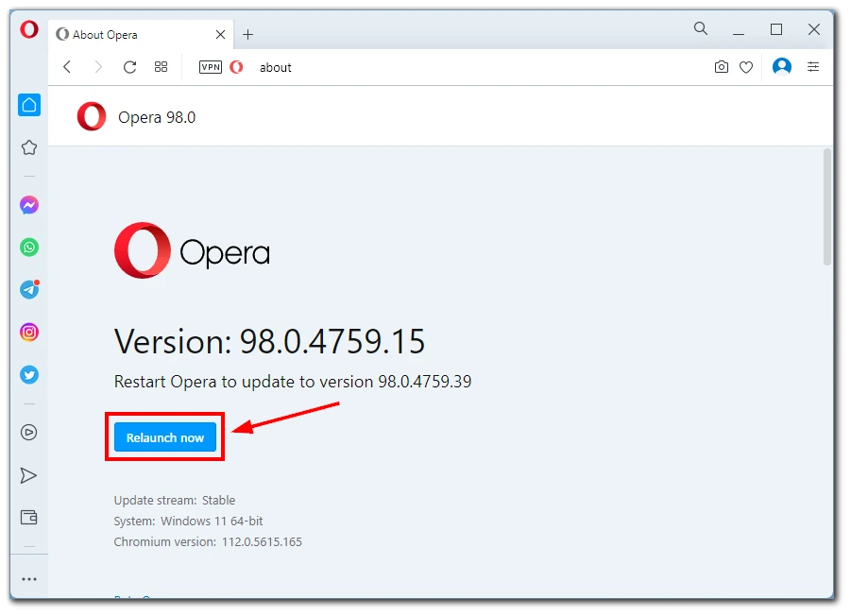Go to the sidebar Home start page

coord(29,105)
